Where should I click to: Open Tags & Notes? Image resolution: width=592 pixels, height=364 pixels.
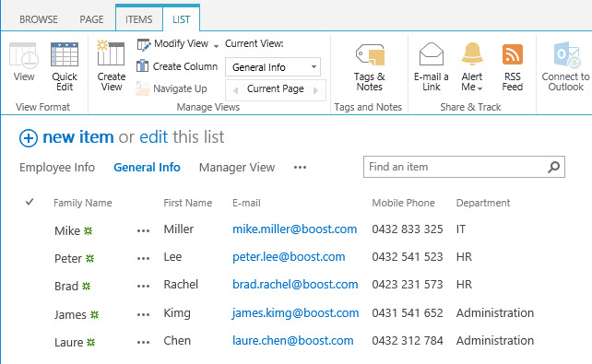(x=370, y=67)
